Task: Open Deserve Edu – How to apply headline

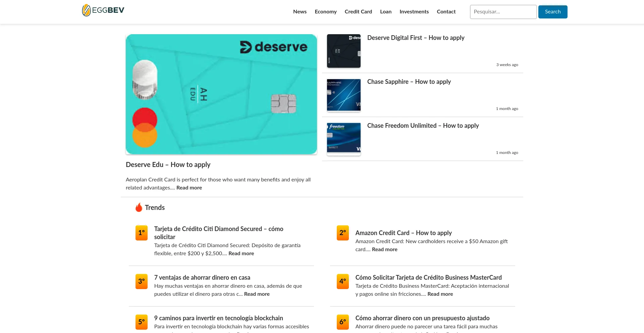Action: coord(168,165)
